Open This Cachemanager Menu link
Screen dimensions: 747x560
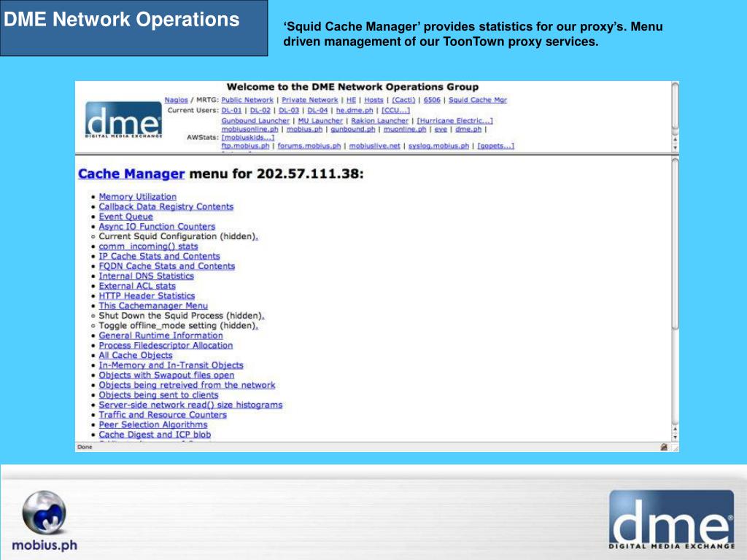[x=153, y=306]
